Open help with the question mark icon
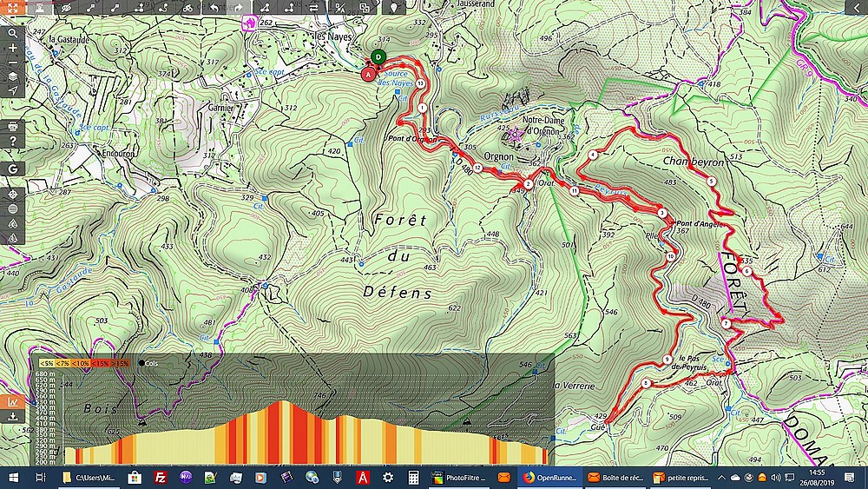Screen dimensions: 868x489 [x=12, y=142]
